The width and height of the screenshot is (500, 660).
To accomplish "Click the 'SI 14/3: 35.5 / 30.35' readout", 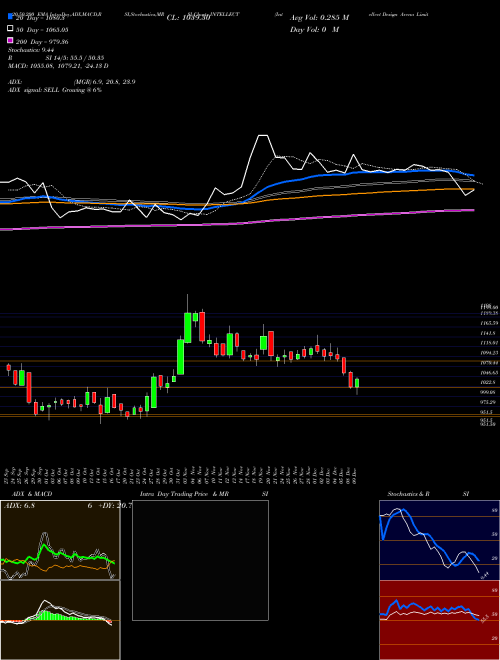I will 75,58.
